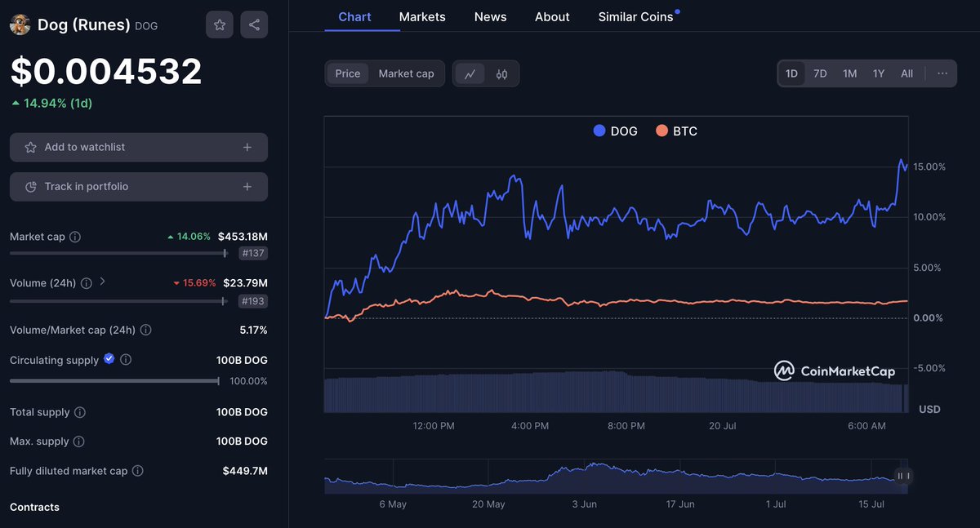Click Market cap rank progress bar
This screenshot has height=528, width=980.
pyautogui.click(x=118, y=254)
